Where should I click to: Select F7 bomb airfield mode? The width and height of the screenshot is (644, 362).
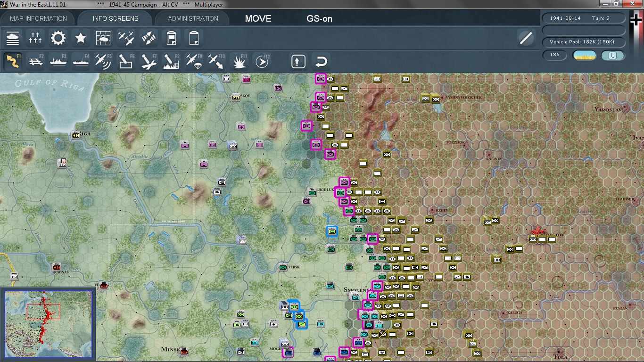click(149, 61)
